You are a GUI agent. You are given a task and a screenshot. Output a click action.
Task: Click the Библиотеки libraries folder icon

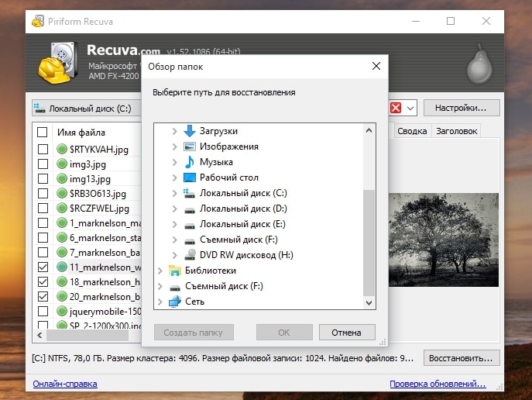pyautogui.click(x=175, y=271)
